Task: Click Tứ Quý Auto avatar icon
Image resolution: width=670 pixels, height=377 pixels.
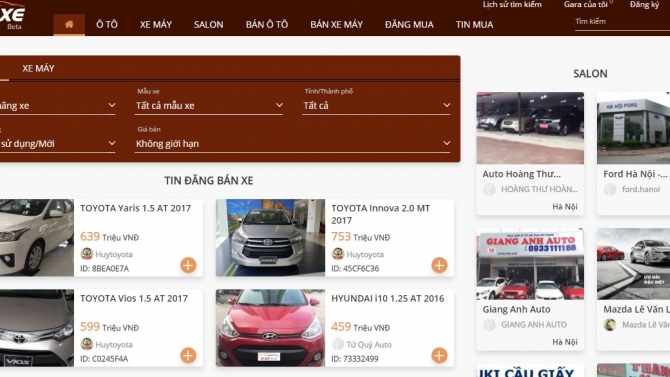Action: [338, 344]
